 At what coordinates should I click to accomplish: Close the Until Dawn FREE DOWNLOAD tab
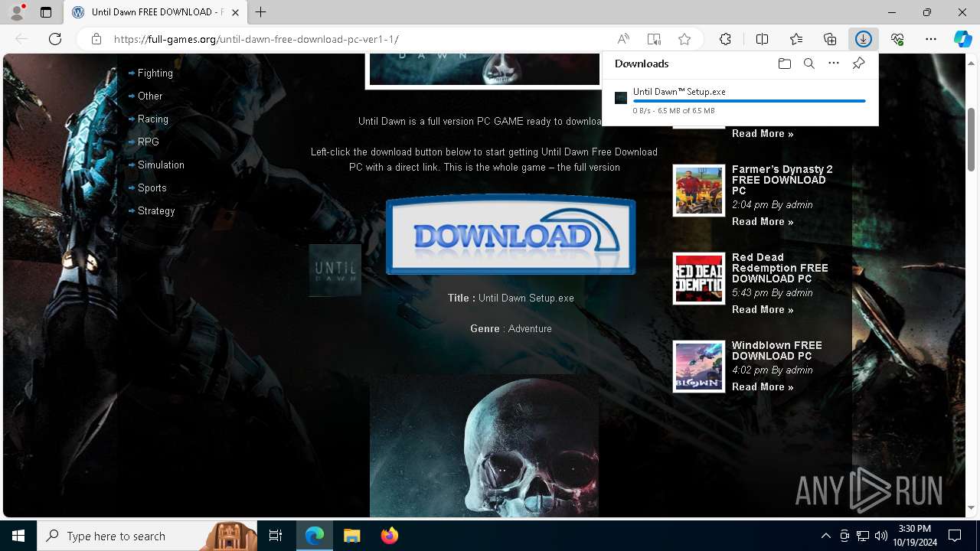(236, 12)
